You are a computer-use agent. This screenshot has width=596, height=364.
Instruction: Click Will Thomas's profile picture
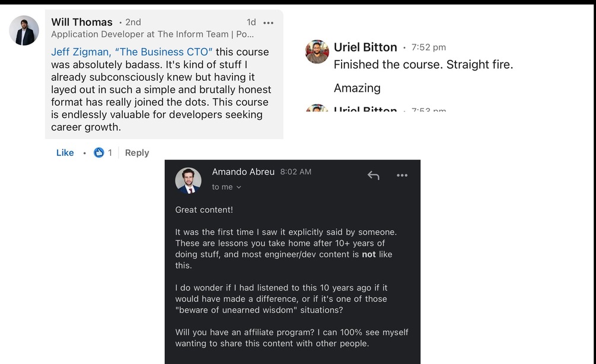point(24,30)
